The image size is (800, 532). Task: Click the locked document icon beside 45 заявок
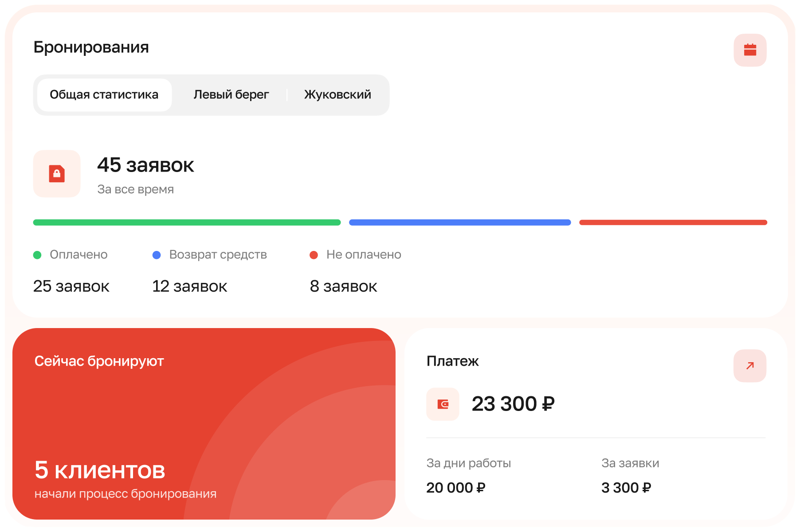click(x=57, y=174)
